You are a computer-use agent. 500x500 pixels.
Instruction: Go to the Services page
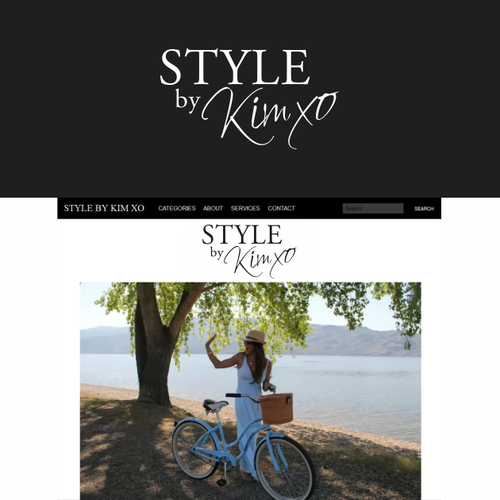pyautogui.click(x=245, y=208)
